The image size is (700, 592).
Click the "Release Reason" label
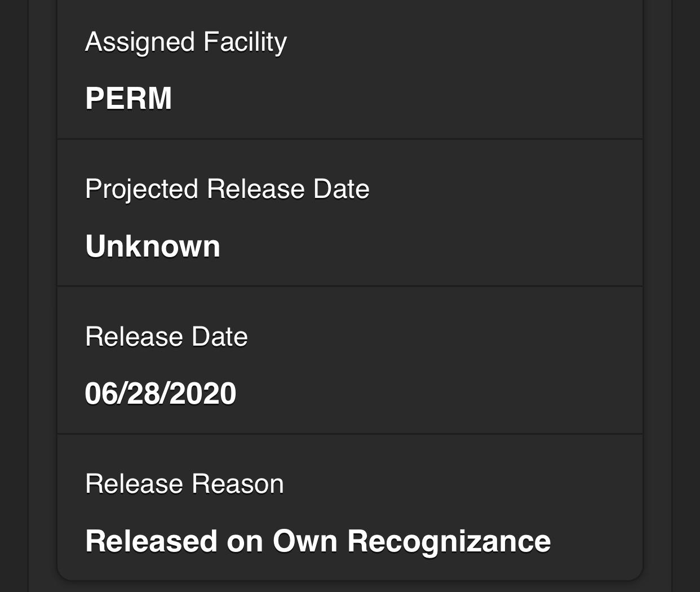click(184, 484)
